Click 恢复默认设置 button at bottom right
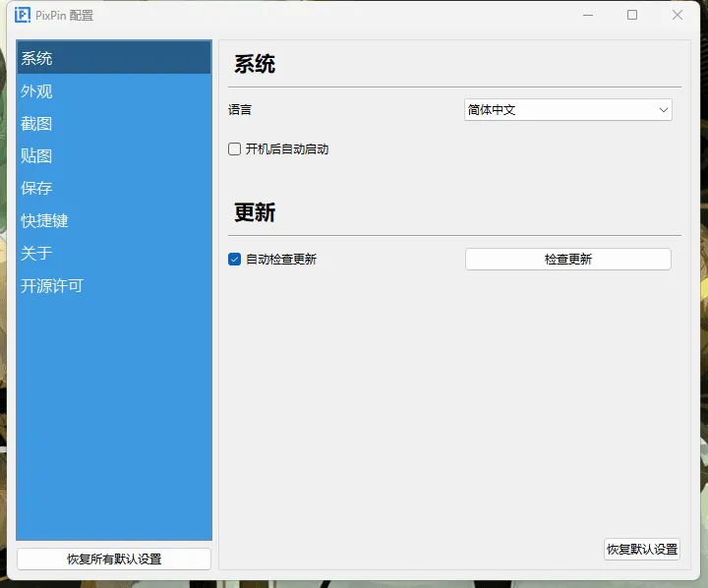This screenshot has width=708, height=588. [x=642, y=550]
